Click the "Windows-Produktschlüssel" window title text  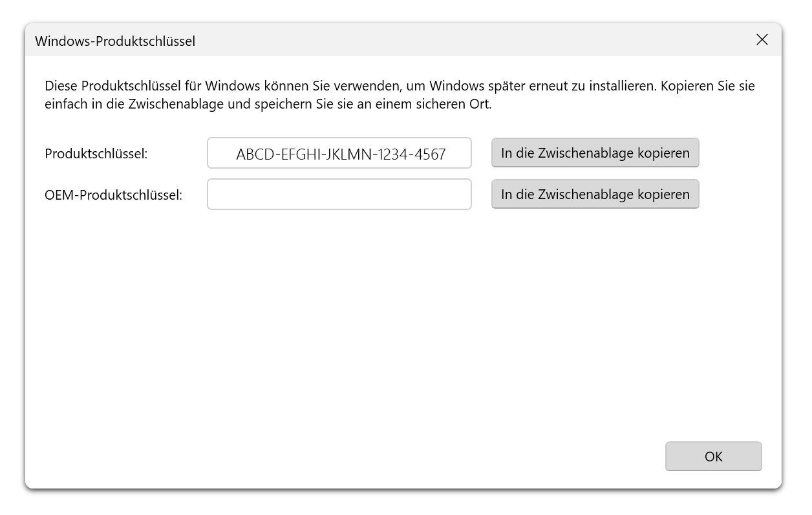115,41
